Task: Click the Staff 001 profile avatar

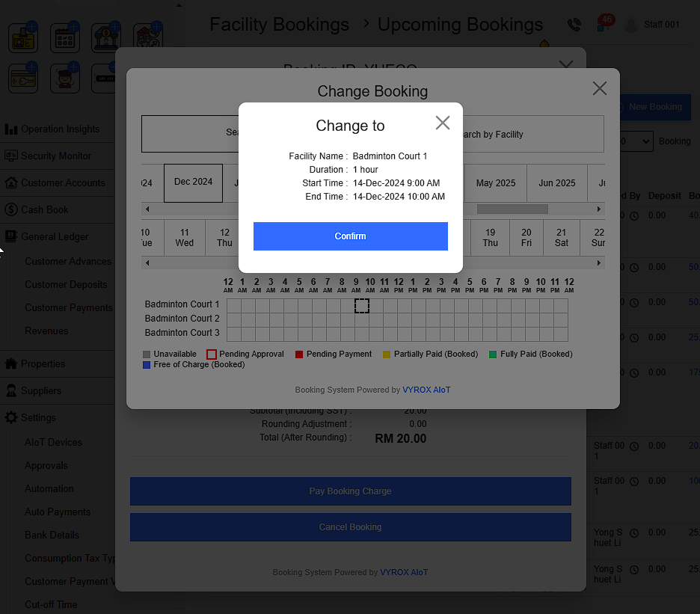Action: 631,25
